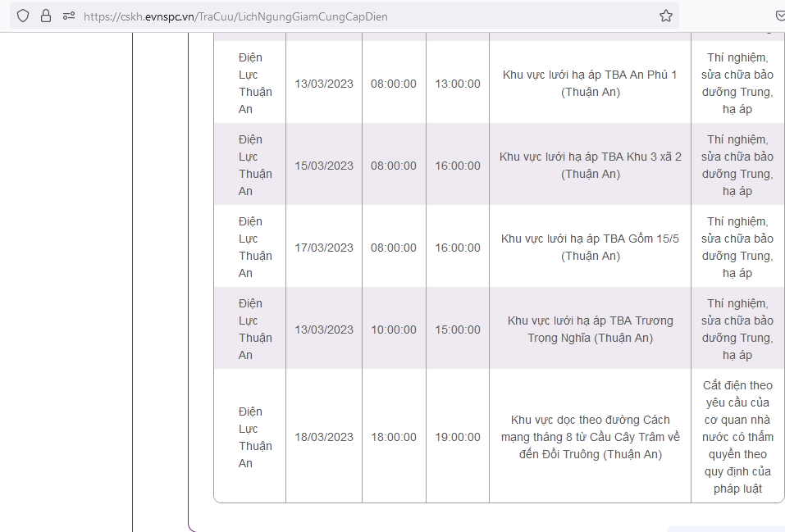Click end time 16:00:00 in Khu 3 xã 2 row
The image size is (785, 532).
458,166
